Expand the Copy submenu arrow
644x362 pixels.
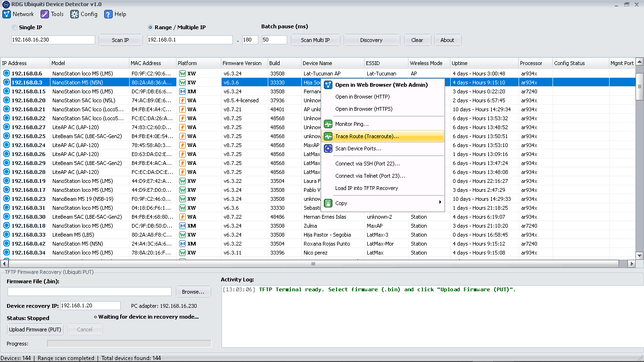(x=440, y=202)
